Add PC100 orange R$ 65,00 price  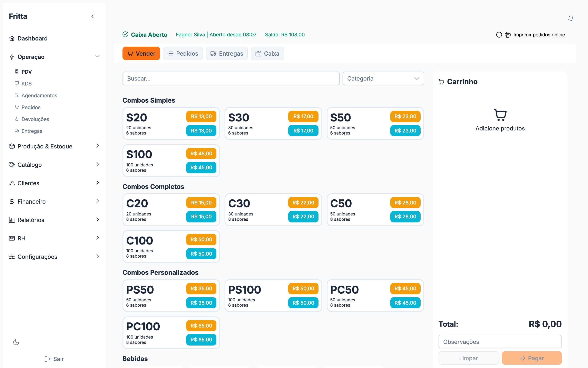click(x=201, y=326)
